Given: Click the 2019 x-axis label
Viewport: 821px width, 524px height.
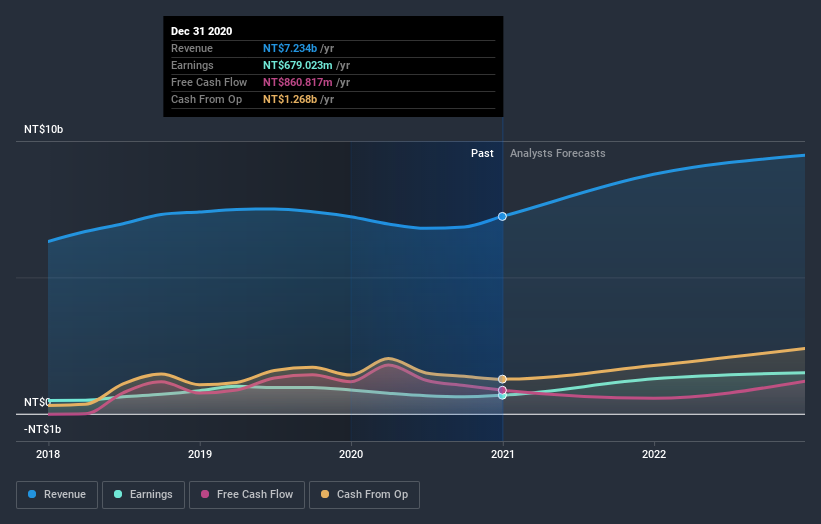Looking at the screenshot, I should pos(199,454).
